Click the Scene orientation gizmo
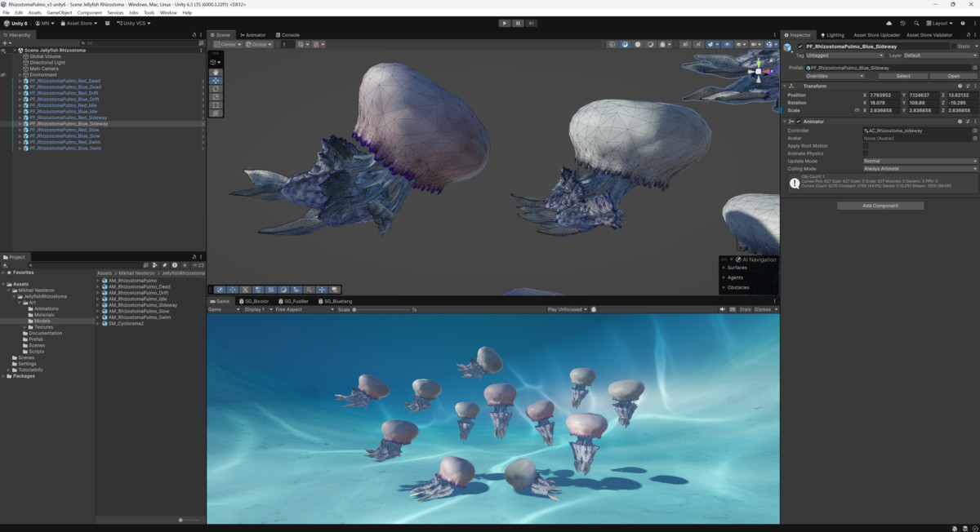The image size is (980, 532). point(758,72)
